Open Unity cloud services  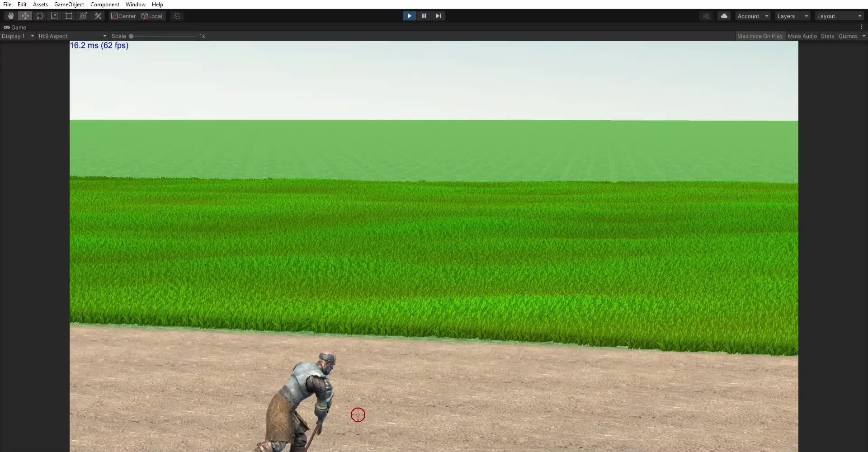pyautogui.click(x=724, y=16)
